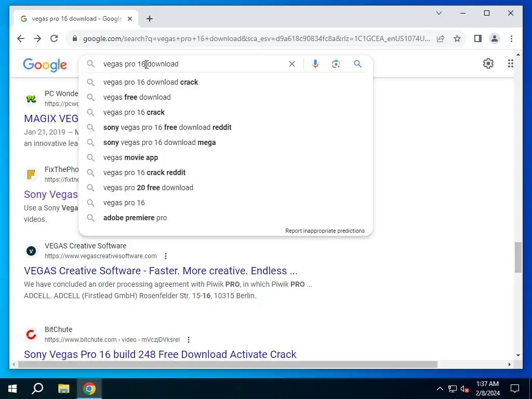Select suggestion sony vegas pro 16 download mega
The width and height of the screenshot is (532, 399).
tap(225, 142)
